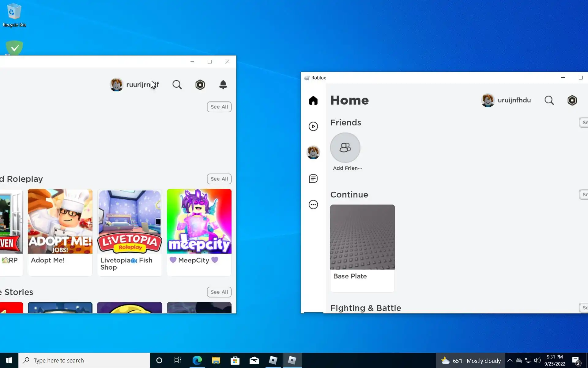This screenshot has height=368, width=588.
Task: Click See All for Roleplay section
Action: tap(219, 179)
